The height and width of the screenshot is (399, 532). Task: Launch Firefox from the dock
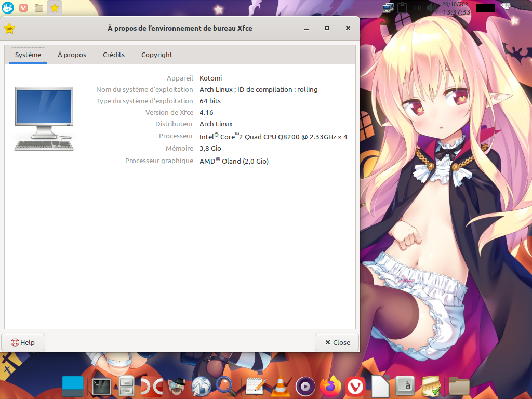coord(330,386)
